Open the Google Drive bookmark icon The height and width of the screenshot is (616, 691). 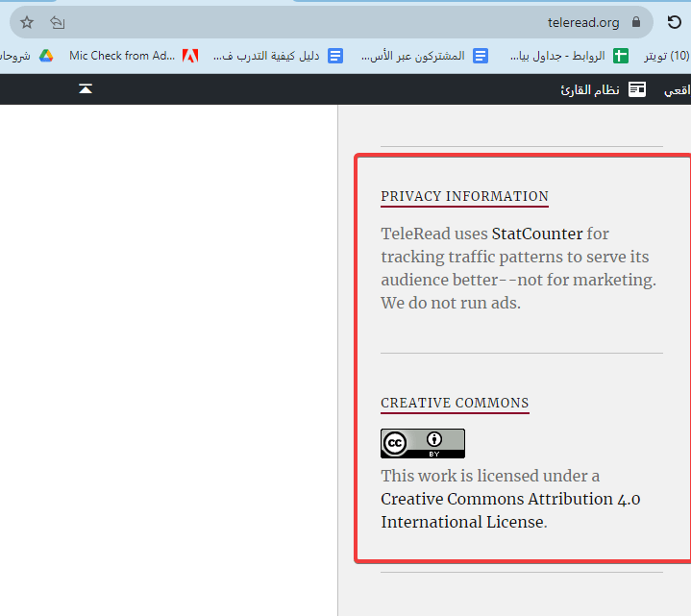click(x=46, y=56)
